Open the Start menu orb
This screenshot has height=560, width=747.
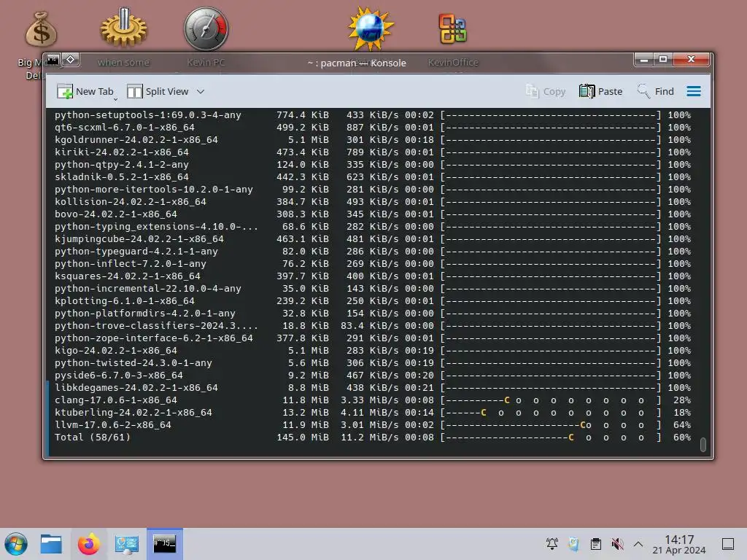click(16, 544)
